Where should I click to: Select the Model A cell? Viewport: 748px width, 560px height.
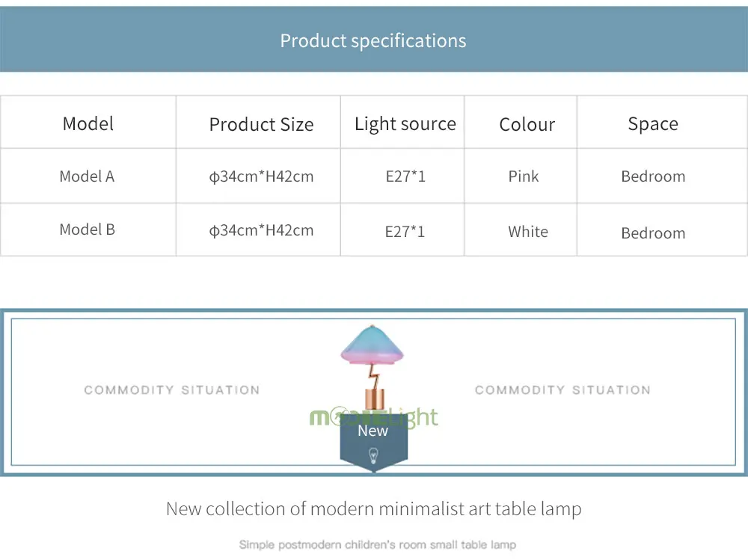pyautogui.click(x=87, y=176)
